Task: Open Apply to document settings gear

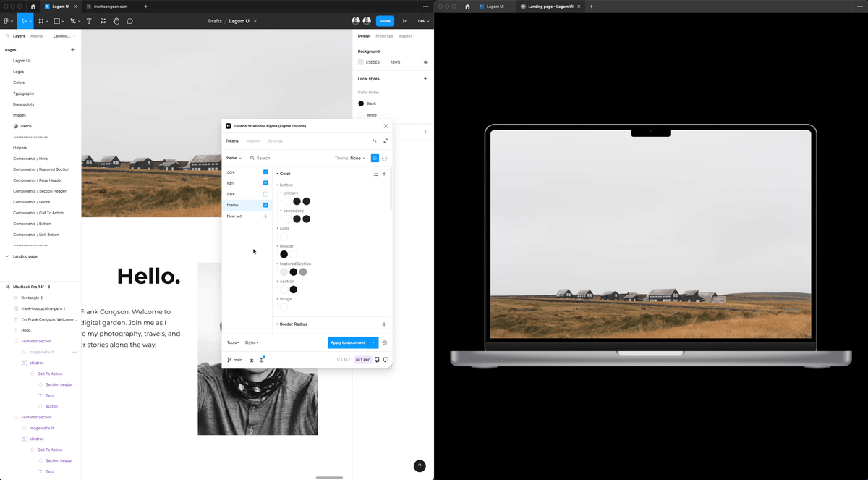Action: point(385,342)
